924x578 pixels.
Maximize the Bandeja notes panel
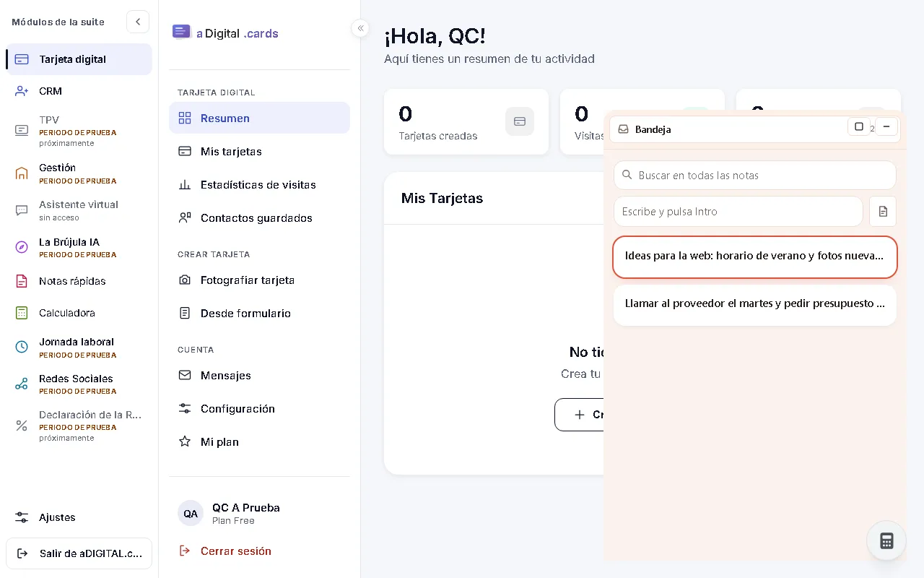[x=859, y=127]
